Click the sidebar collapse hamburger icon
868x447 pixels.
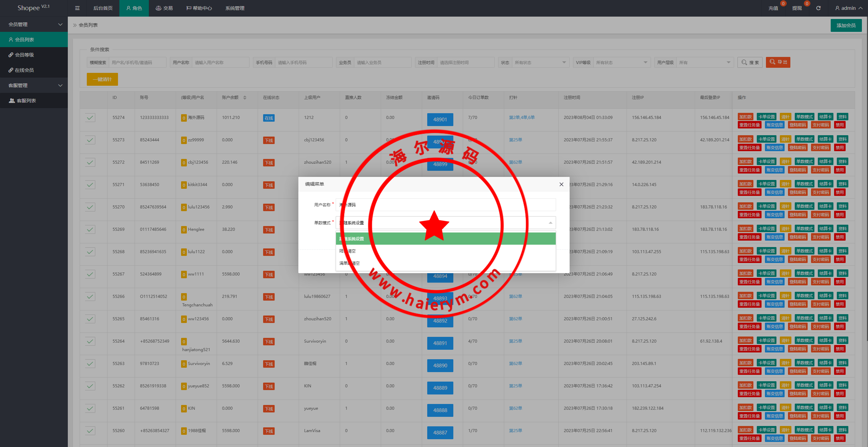[x=77, y=8]
